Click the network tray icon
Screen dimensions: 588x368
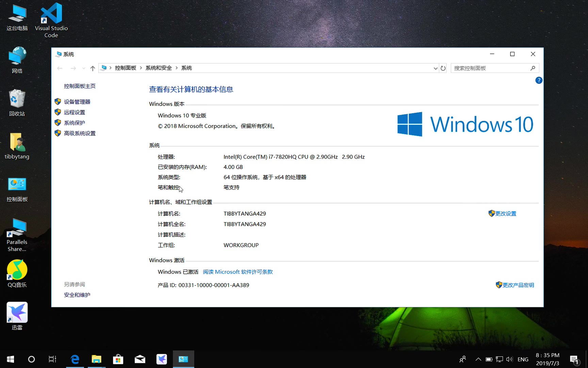(499, 359)
